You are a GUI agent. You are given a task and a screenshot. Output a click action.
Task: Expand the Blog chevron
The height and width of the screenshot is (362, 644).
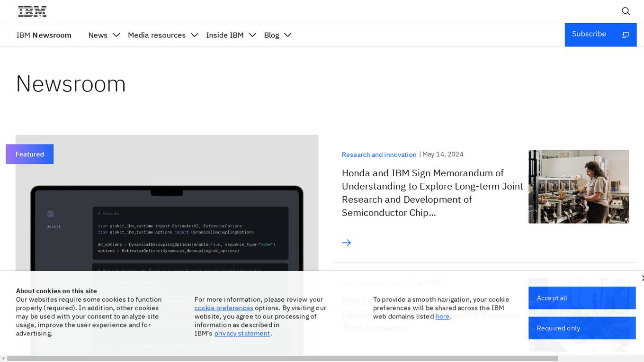[287, 35]
